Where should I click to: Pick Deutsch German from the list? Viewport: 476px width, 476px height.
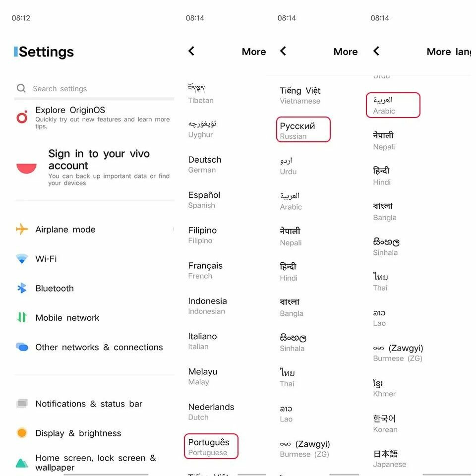(x=205, y=164)
